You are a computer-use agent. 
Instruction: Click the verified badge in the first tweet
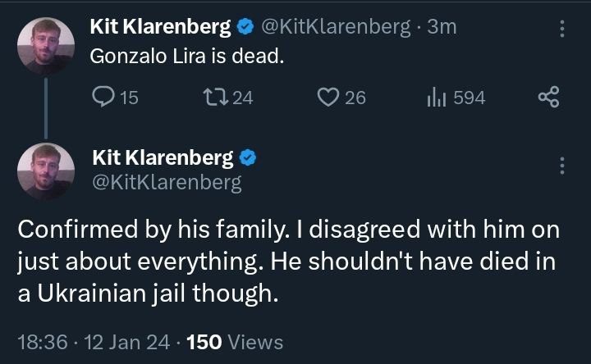245,27
